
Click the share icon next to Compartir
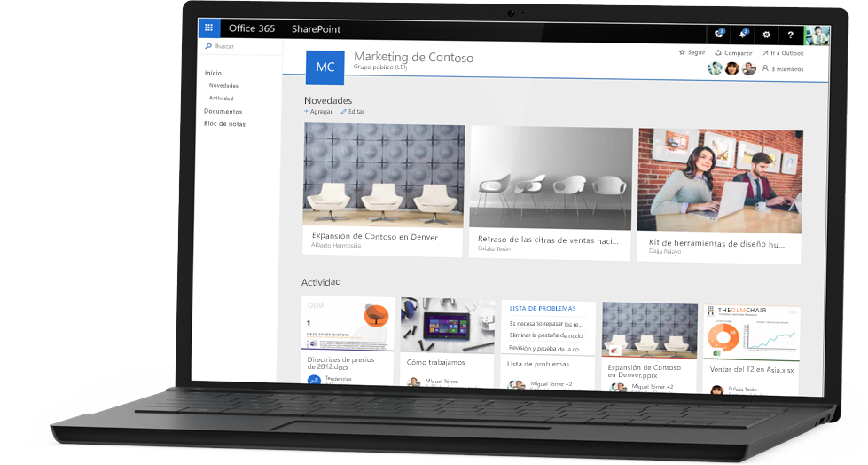pos(718,52)
